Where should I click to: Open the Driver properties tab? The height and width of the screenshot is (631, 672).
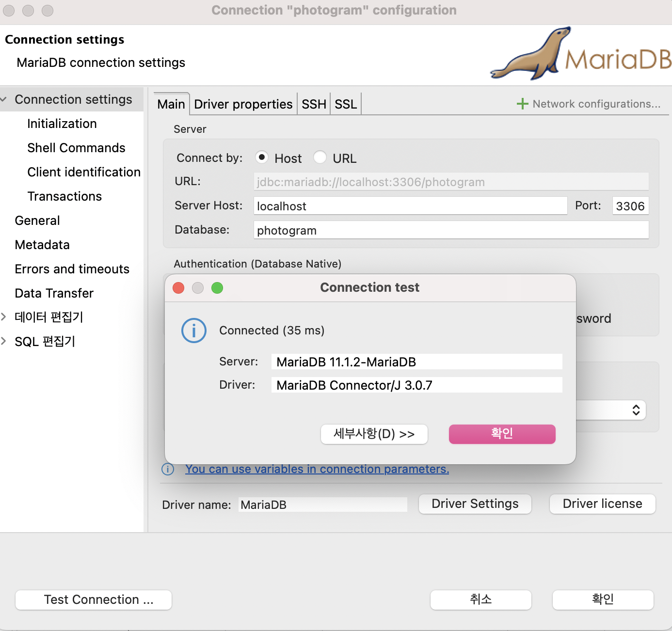[x=243, y=104]
